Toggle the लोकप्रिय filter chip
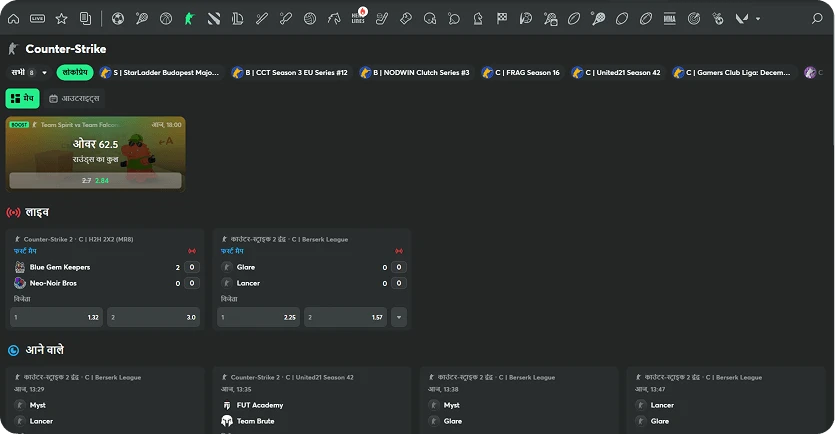The width and height of the screenshot is (835, 434). coord(74,72)
